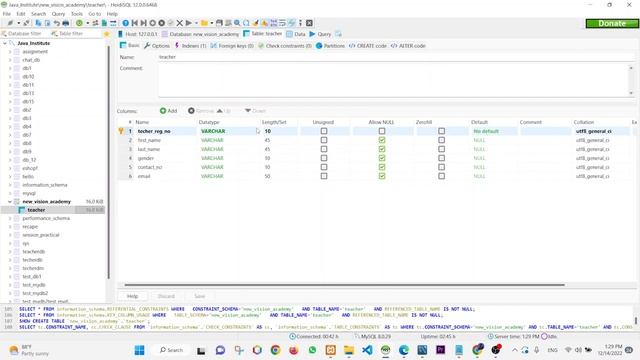Click the Discard button
The width and height of the screenshot is (640, 360).
coord(166,296)
